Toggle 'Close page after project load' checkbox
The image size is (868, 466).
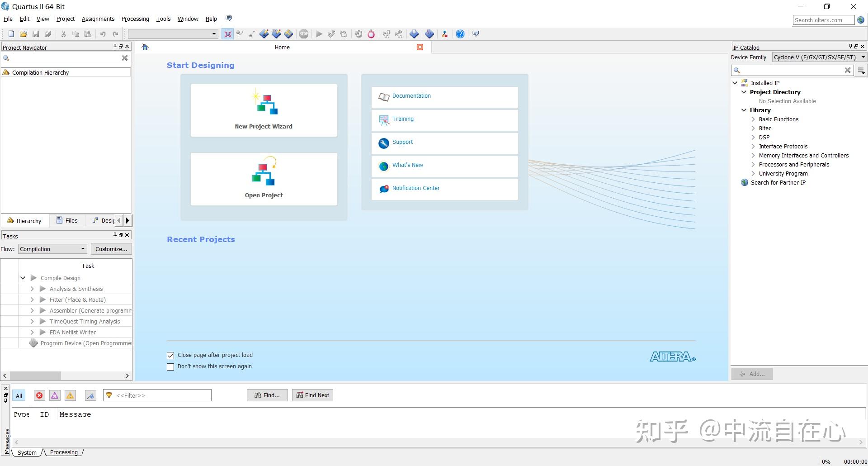pos(170,356)
